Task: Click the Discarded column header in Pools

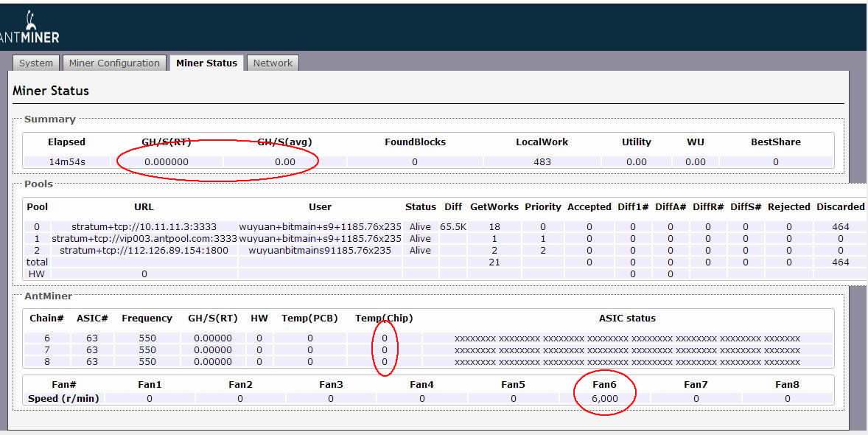Action: coord(840,207)
